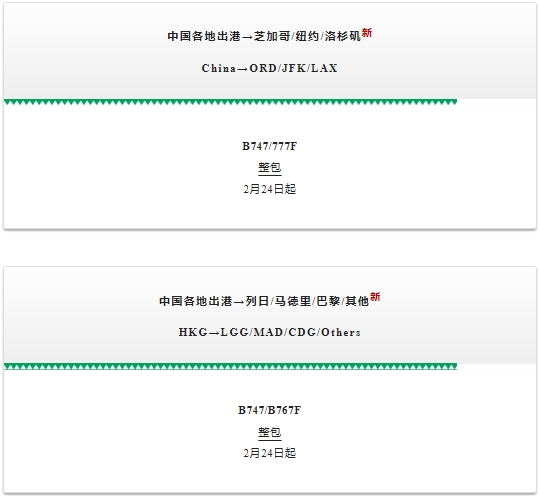Viewport: 540px width, 496px height.
Task: Click the green zigzag divider in the second card
Action: pyautogui.click(x=230, y=366)
